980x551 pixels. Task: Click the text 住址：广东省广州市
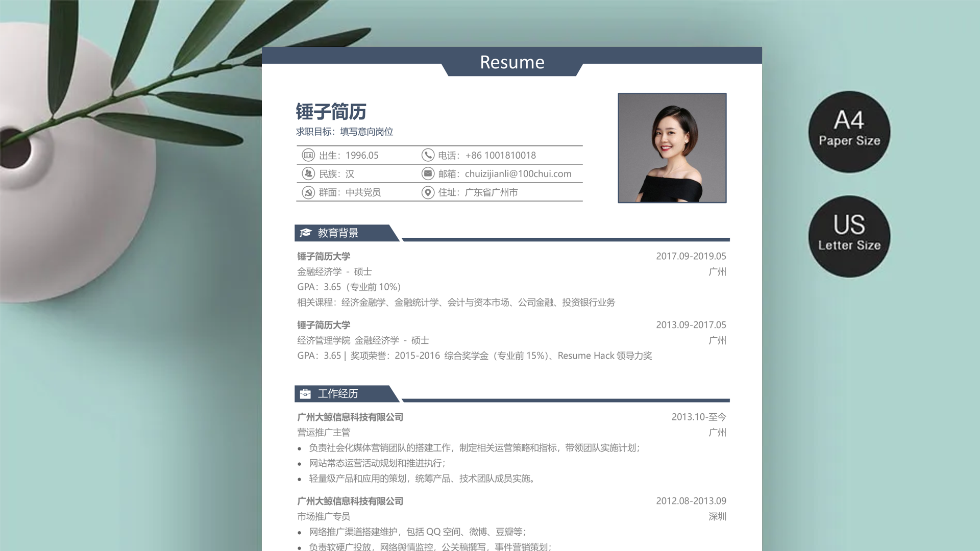pos(478,192)
